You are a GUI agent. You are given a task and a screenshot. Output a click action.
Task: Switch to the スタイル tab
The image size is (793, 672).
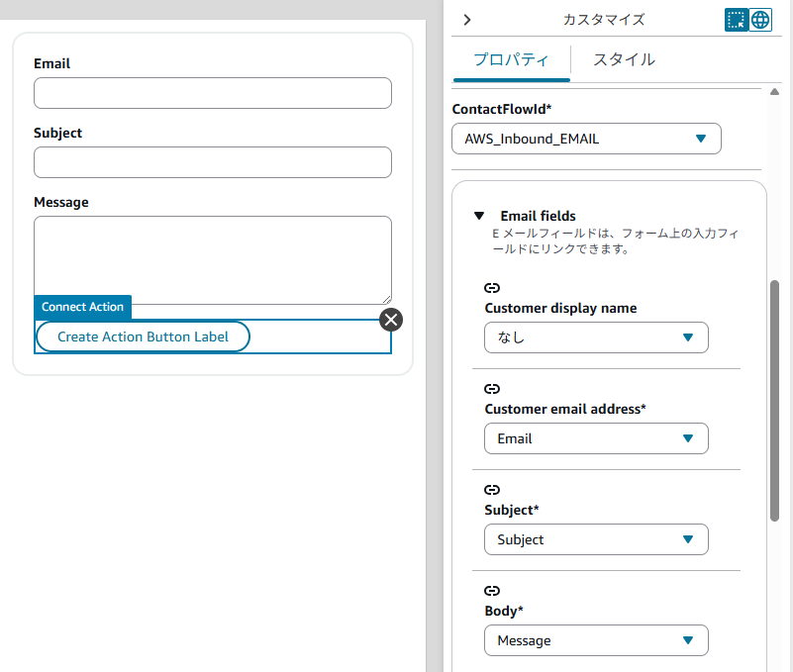tap(624, 59)
